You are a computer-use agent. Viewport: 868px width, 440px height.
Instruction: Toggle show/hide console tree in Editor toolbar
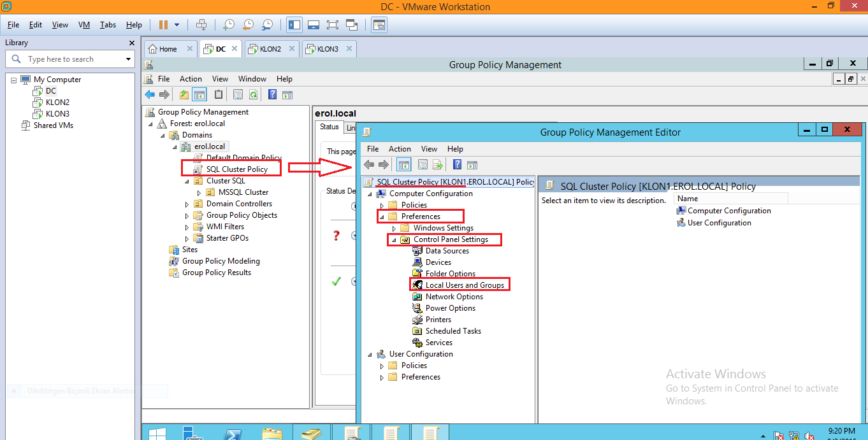pyautogui.click(x=404, y=165)
